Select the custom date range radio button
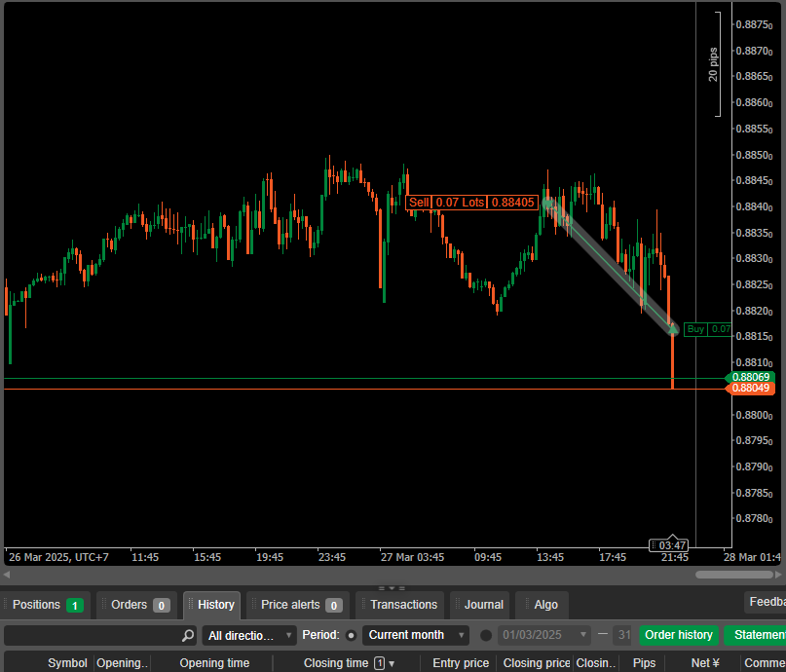 click(486, 635)
